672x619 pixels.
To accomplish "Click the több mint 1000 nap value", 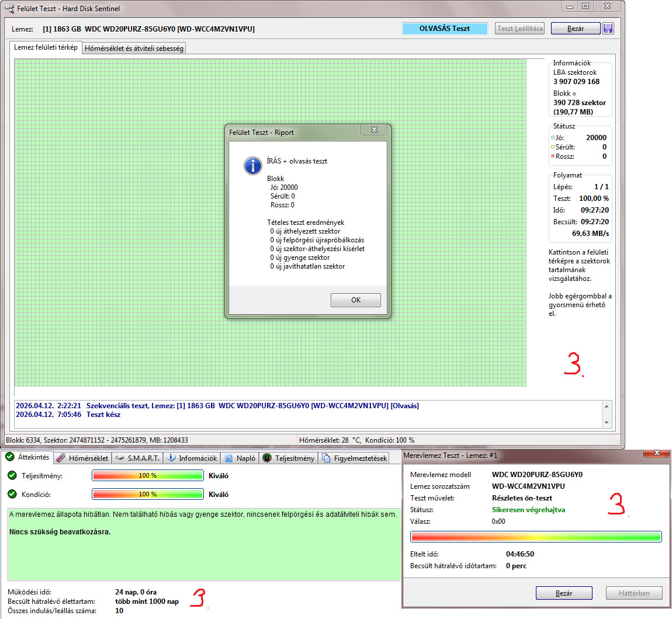I will (147, 601).
